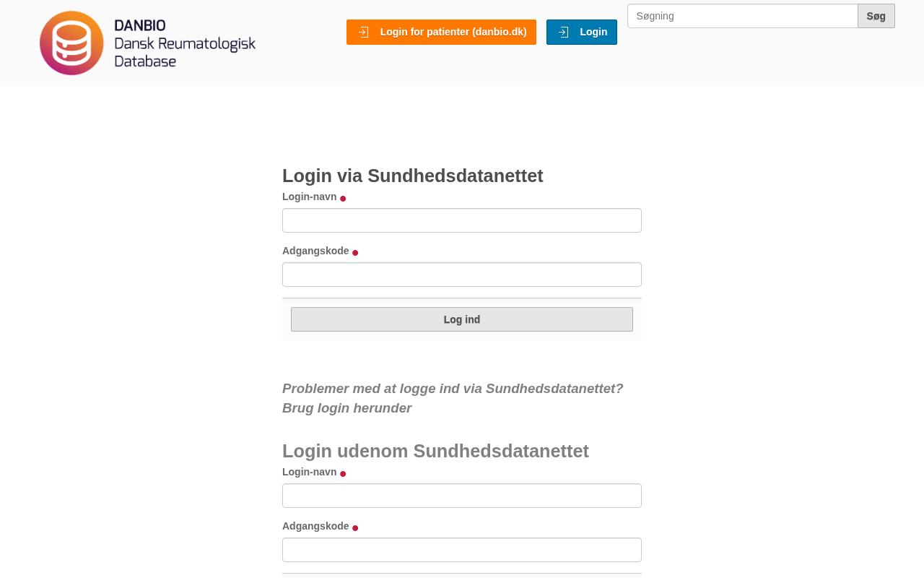Click the Login via Sundhedsdatanettet heading
This screenshot has height=578, width=924.
(413, 176)
